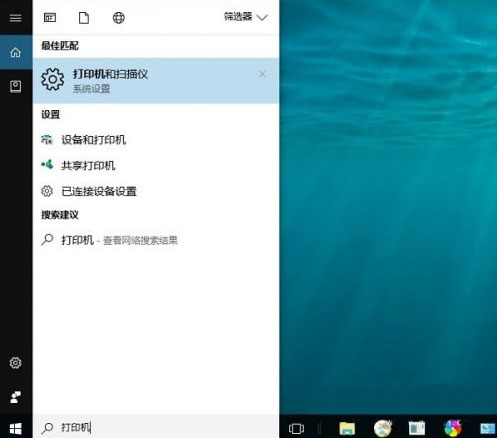497x438 pixels.
Task: Click the Windows Start button
Action: [15, 428]
